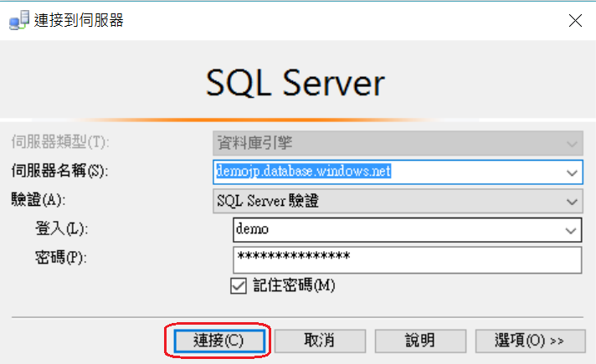Click the 取消 cancel button
This screenshot has width=596, height=364.
320,341
